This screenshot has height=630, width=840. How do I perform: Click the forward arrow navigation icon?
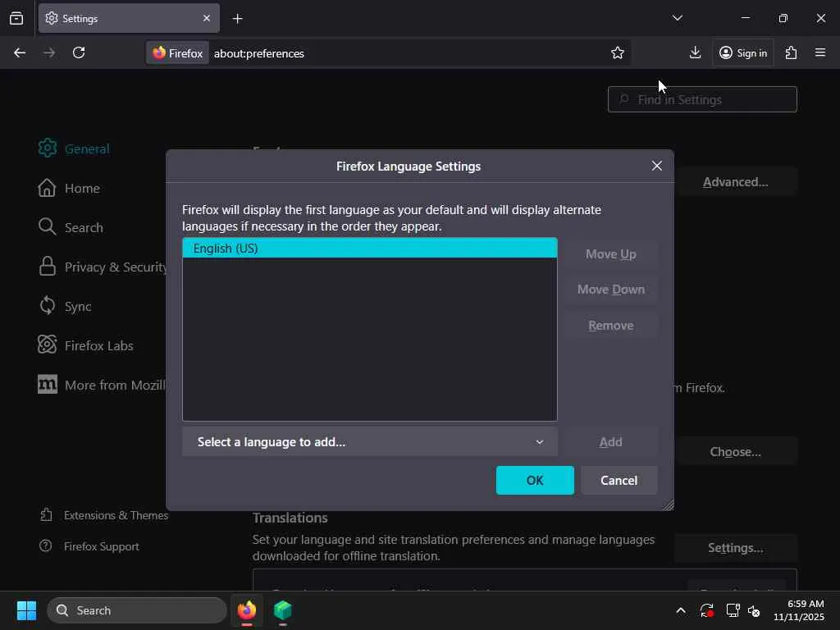pyautogui.click(x=48, y=52)
